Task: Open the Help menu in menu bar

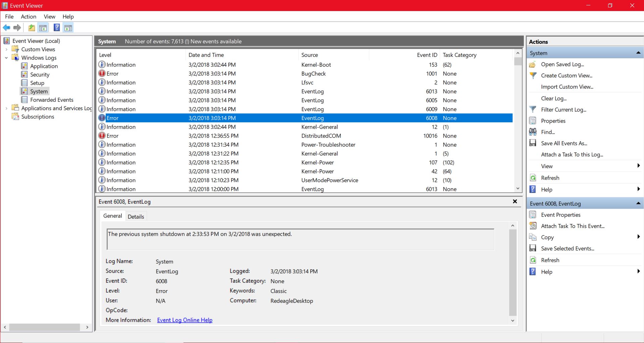Action: tap(68, 16)
